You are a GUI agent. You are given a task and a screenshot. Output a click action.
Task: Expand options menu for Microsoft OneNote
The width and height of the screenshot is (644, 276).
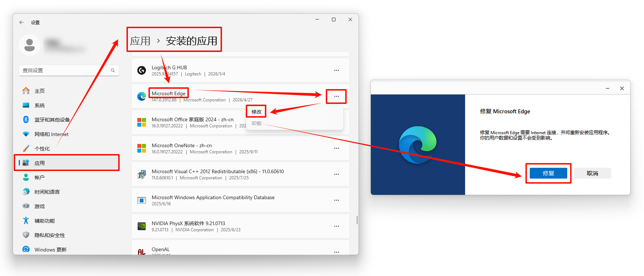coord(336,148)
